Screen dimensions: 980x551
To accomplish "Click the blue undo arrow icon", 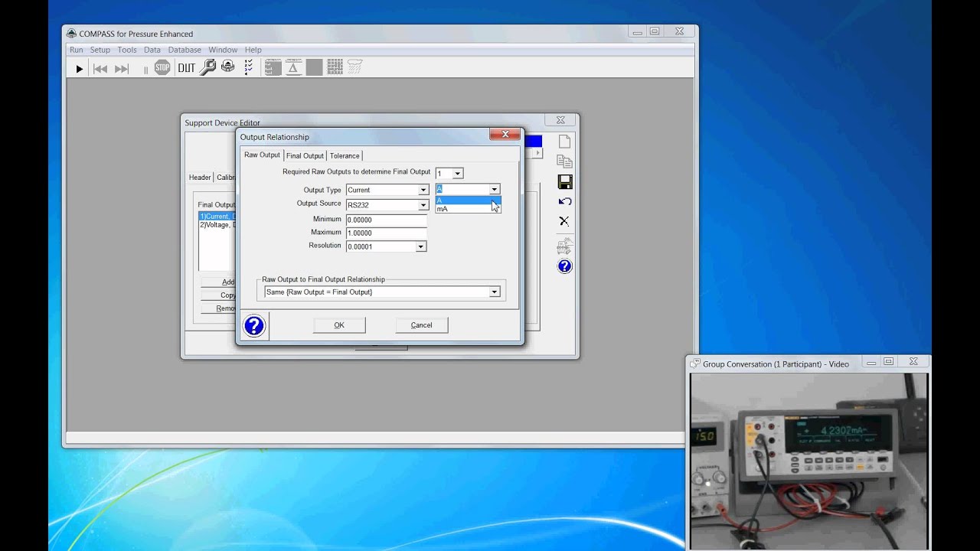I will (x=564, y=201).
